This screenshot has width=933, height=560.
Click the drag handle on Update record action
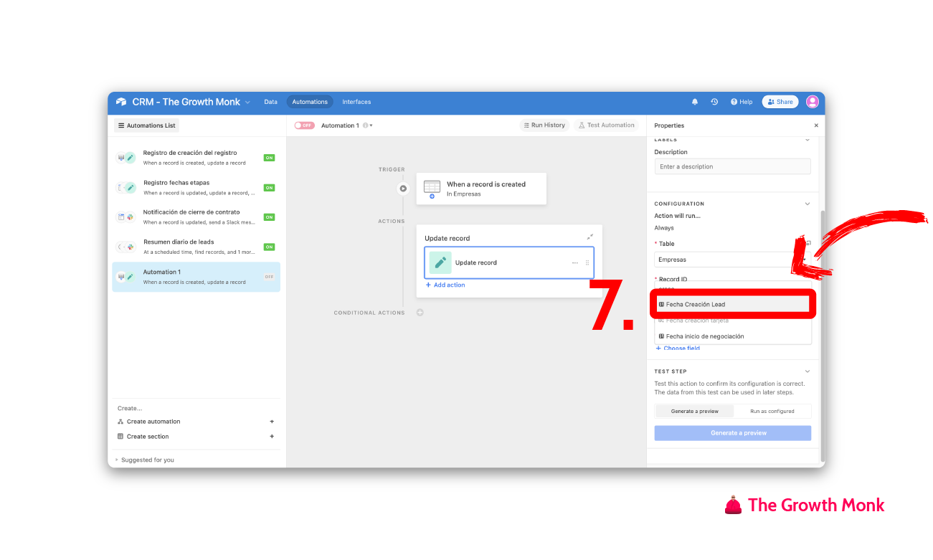pyautogui.click(x=587, y=263)
